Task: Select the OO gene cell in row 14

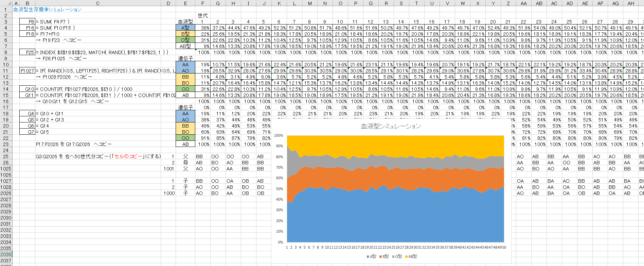Action: point(185,89)
